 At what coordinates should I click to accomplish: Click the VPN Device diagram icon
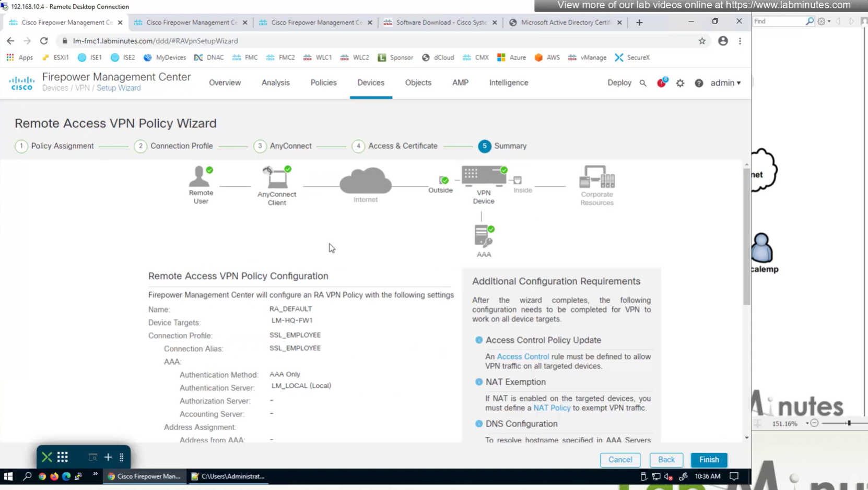click(x=484, y=176)
